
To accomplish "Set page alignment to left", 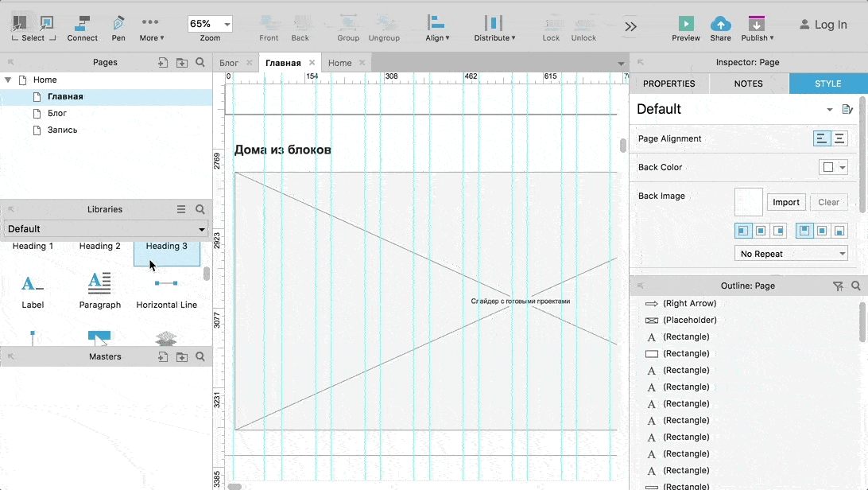I will point(822,138).
